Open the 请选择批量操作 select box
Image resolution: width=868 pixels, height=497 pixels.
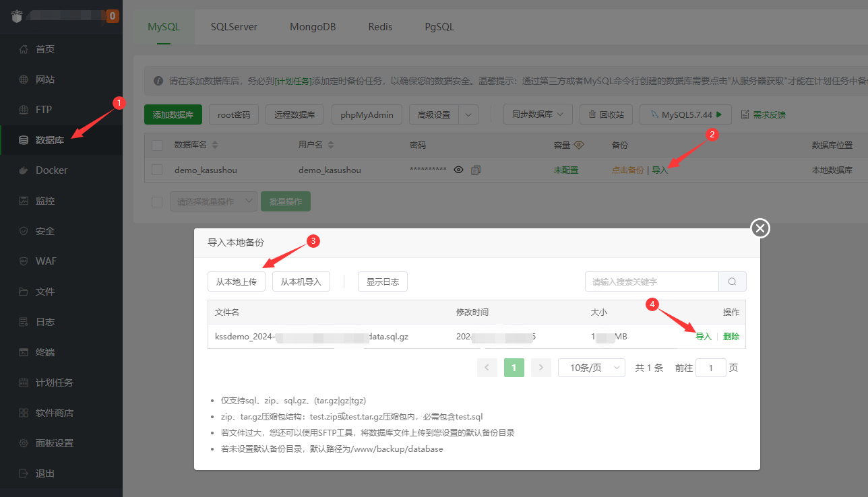coord(214,201)
